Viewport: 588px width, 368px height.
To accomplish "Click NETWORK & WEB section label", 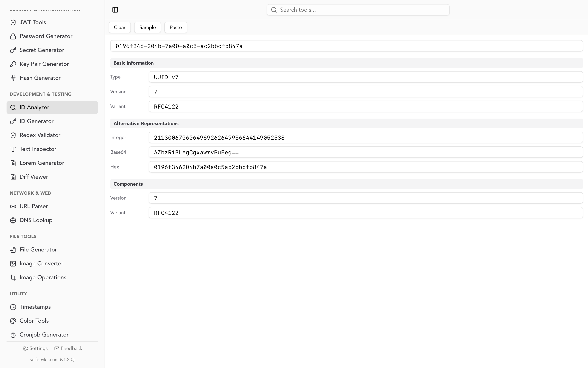I will [x=30, y=193].
